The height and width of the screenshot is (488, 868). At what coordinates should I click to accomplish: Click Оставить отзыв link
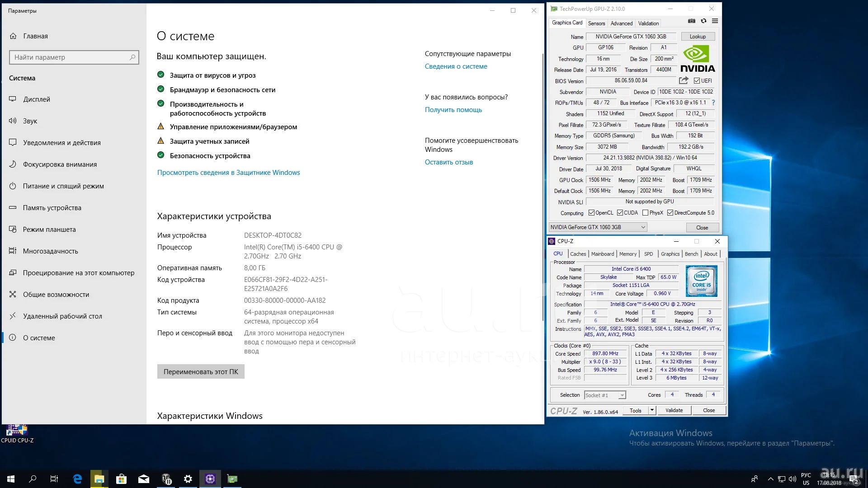click(x=448, y=162)
